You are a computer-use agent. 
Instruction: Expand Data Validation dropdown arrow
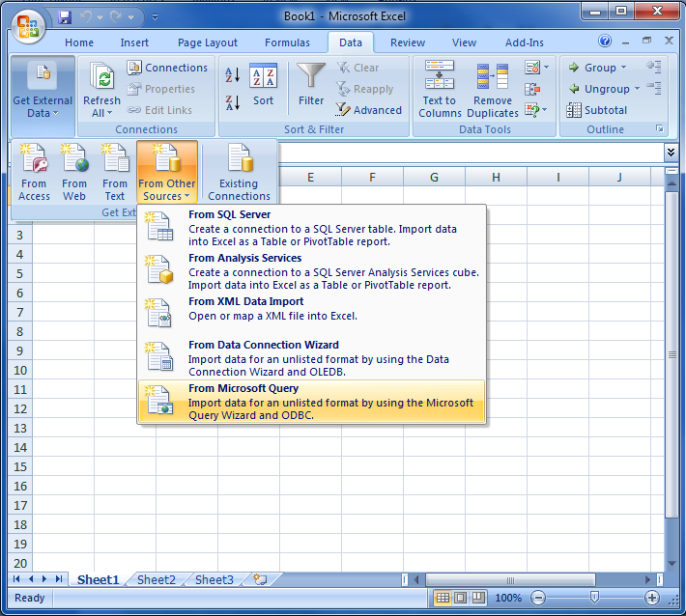(x=546, y=68)
